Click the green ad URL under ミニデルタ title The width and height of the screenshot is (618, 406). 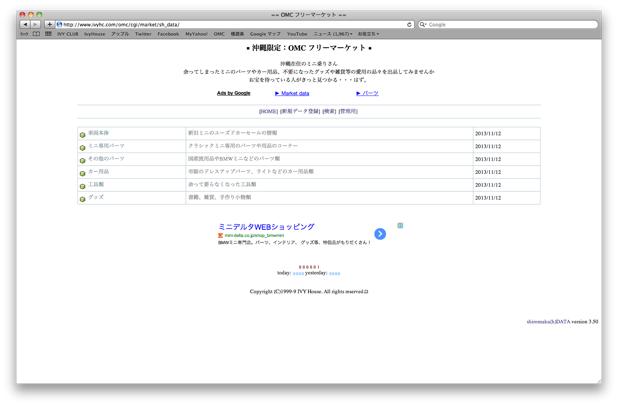[254, 235]
